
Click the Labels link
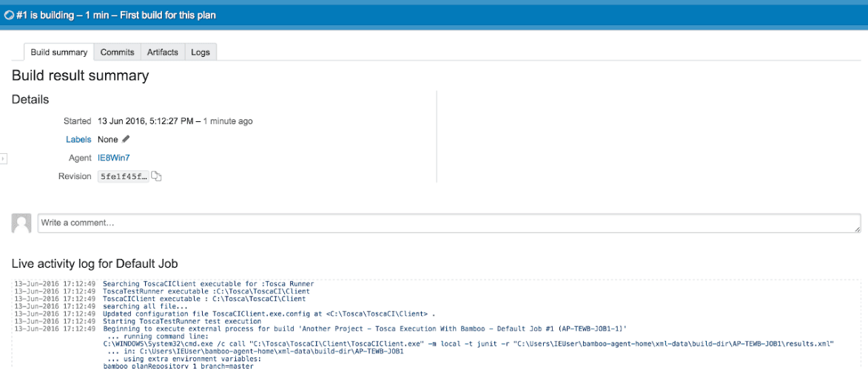point(78,139)
